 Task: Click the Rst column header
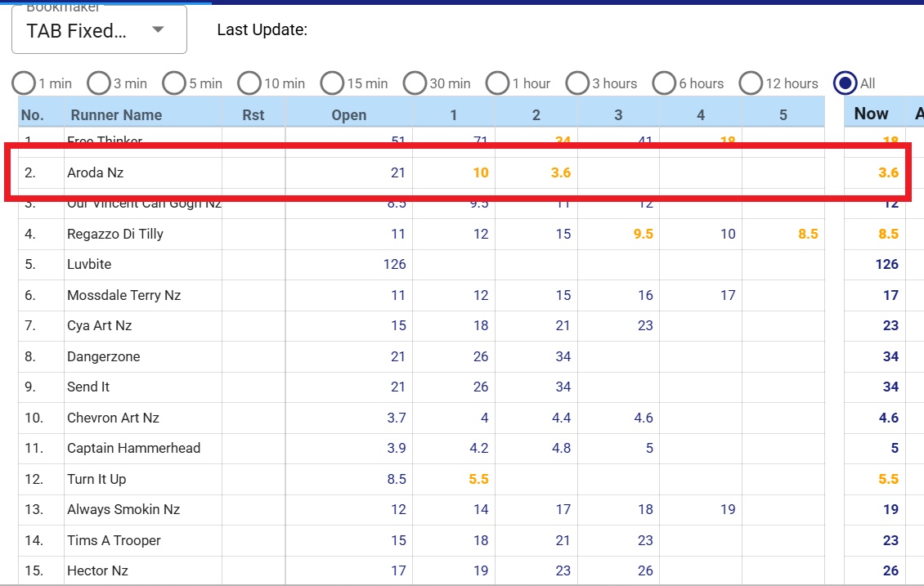[x=253, y=115]
